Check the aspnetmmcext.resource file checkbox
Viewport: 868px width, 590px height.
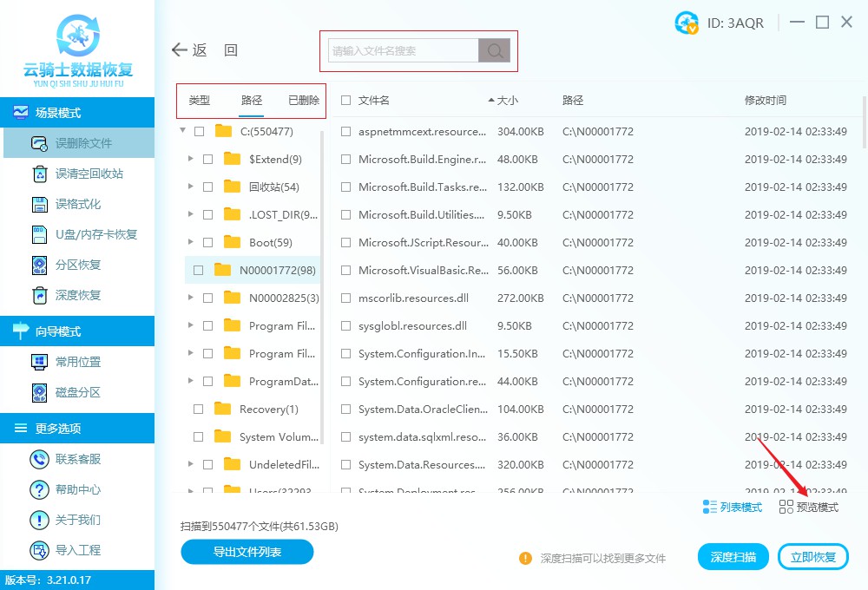click(x=345, y=131)
